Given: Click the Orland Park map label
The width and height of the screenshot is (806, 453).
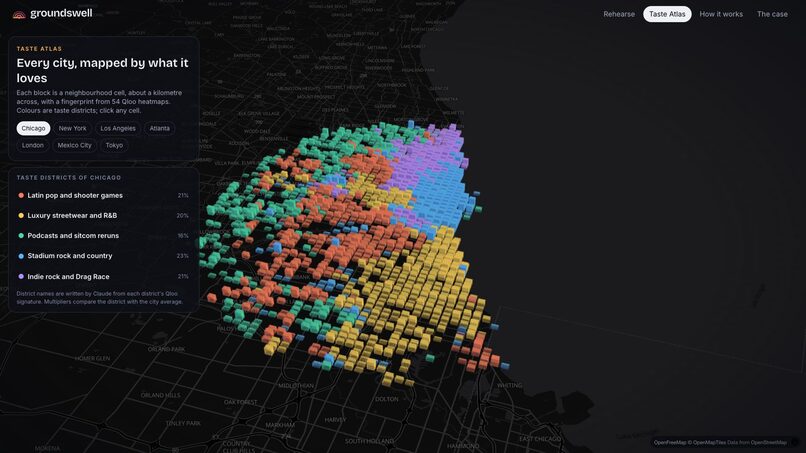Looking at the screenshot, I should pos(166,349).
